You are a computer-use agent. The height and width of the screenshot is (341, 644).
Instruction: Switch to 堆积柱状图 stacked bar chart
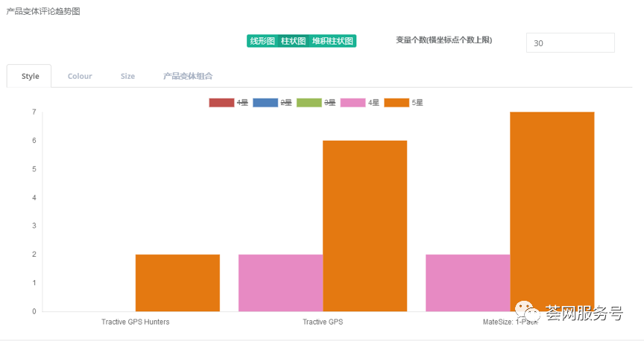coord(332,41)
